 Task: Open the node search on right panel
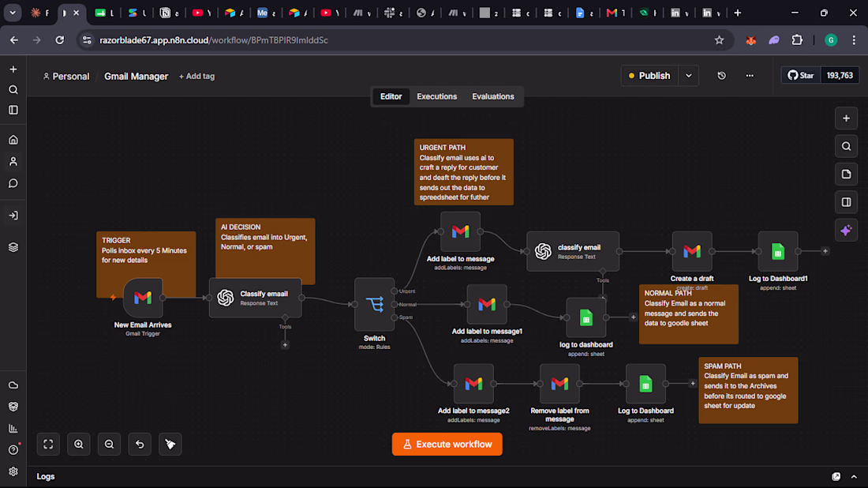click(846, 146)
